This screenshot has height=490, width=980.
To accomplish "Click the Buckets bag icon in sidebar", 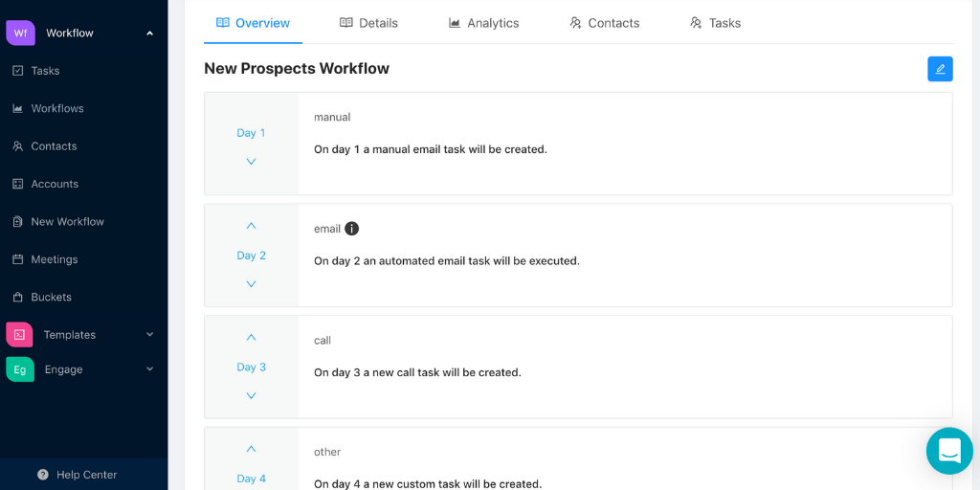I will coord(18,297).
